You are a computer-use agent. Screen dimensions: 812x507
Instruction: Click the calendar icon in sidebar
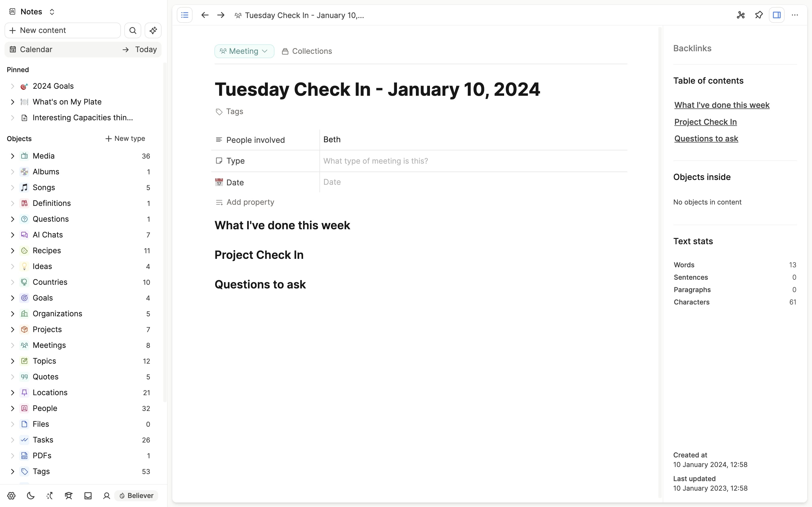[13, 49]
